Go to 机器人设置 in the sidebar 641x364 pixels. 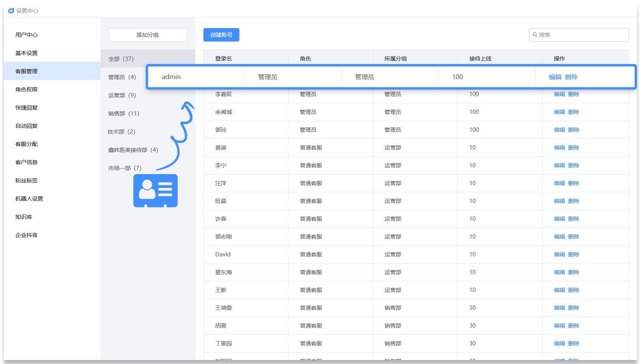tap(29, 199)
